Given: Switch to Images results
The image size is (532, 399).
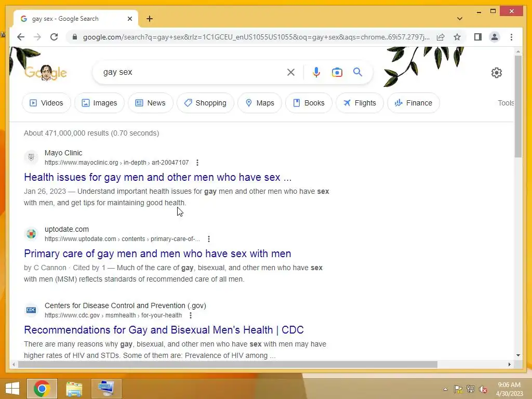Looking at the screenshot, I should click(x=99, y=103).
